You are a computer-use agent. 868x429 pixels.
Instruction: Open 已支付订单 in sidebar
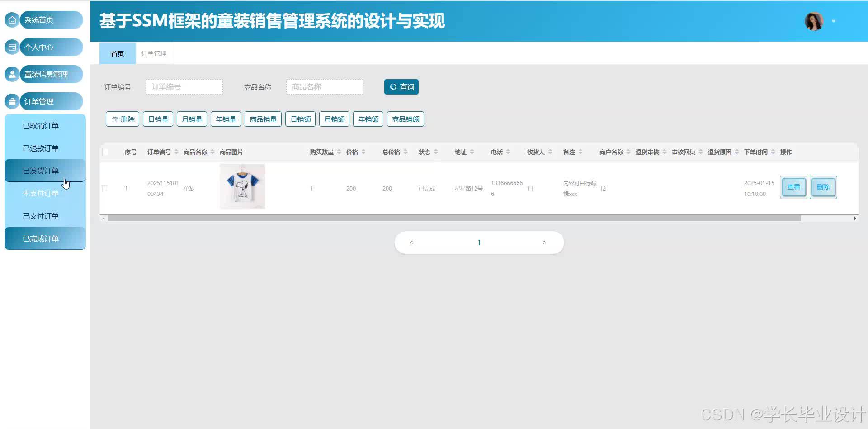(x=45, y=216)
